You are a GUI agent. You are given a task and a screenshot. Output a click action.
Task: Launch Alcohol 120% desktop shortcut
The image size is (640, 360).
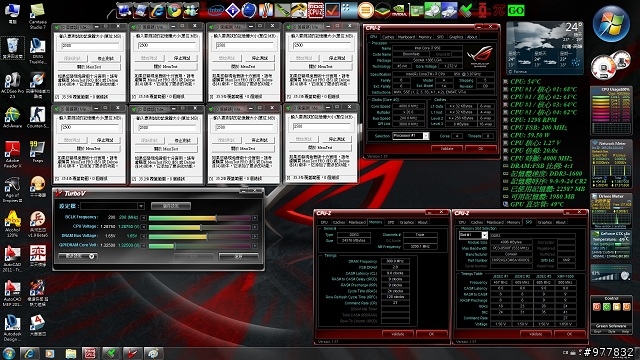[12, 224]
